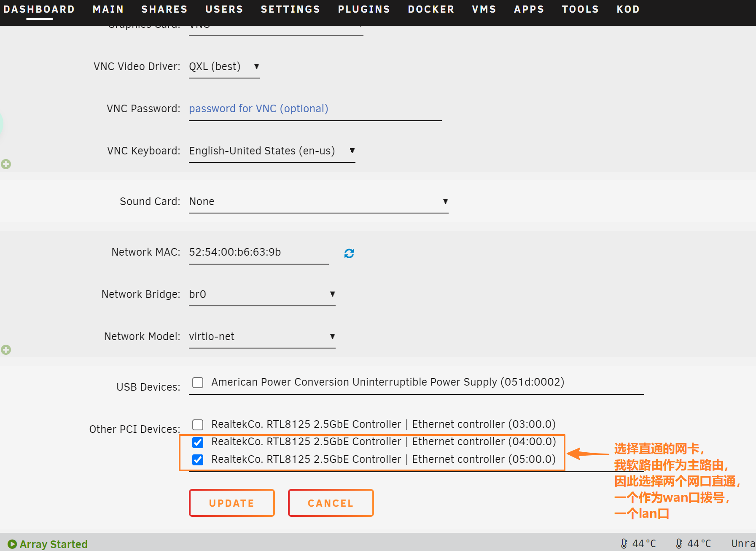Screen dimensions: 756x551
Task: Open the Users tab
Action: point(224,9)
